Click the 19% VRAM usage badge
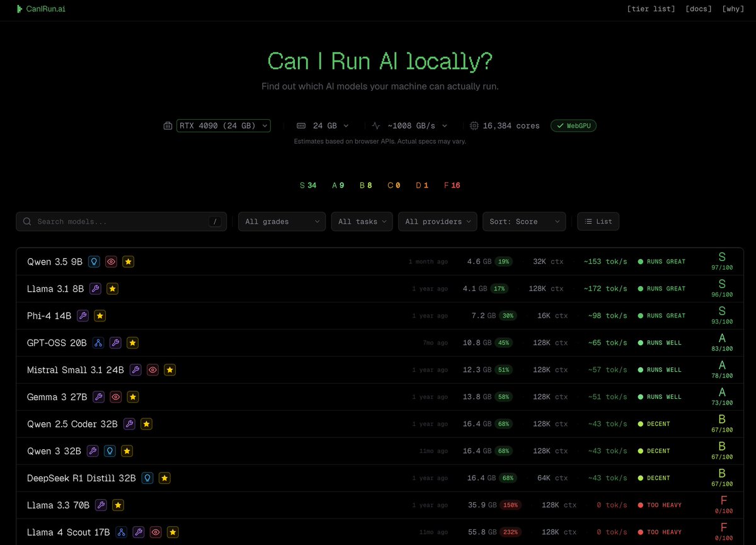The width and height of the screenshot is (756, 545). (503, 261)
